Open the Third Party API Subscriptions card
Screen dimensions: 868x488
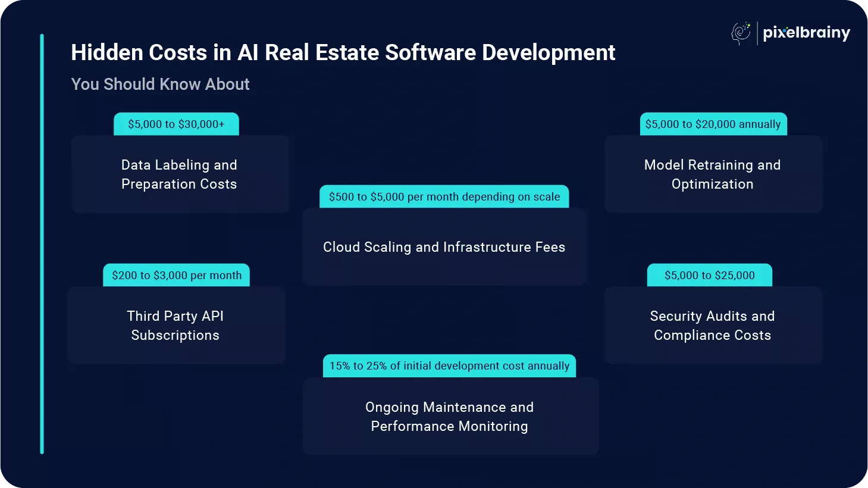(176, 326)
